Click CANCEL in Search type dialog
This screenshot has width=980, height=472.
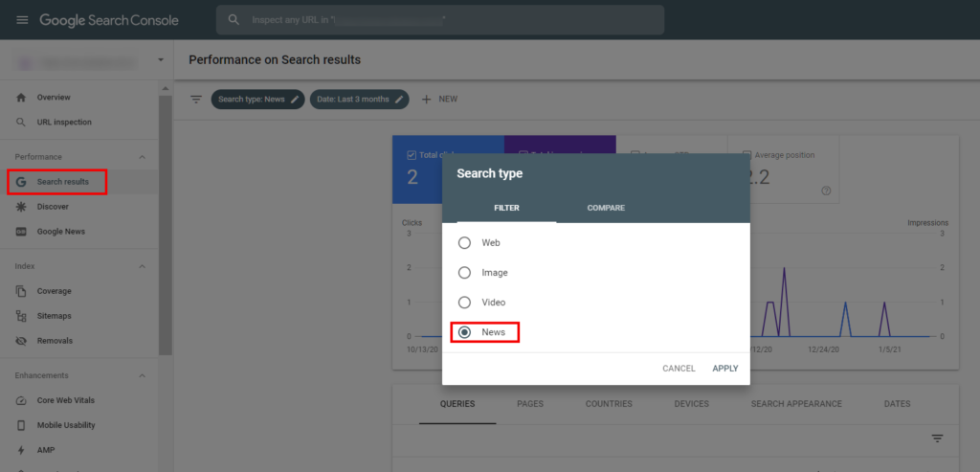(679, 369)
